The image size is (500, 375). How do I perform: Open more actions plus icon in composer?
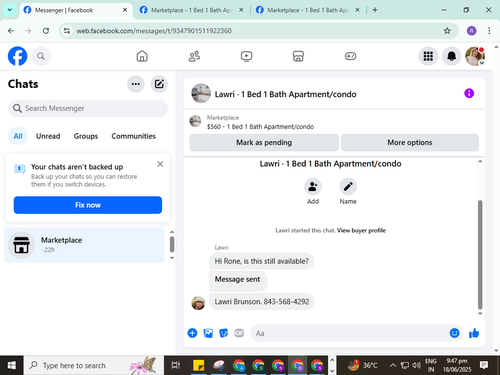pyautogui.click(x=192, y=333)
